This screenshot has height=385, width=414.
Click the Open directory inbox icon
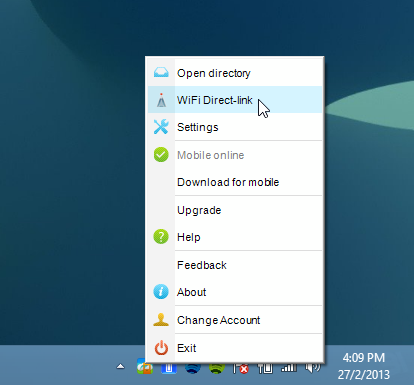(x=161, y=72)
